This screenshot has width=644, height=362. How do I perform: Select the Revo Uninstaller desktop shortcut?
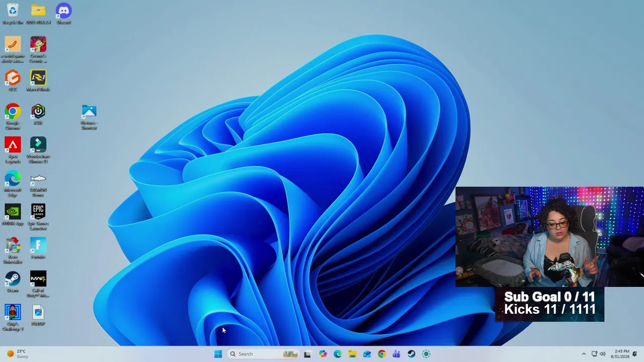(x=13, y=250)
